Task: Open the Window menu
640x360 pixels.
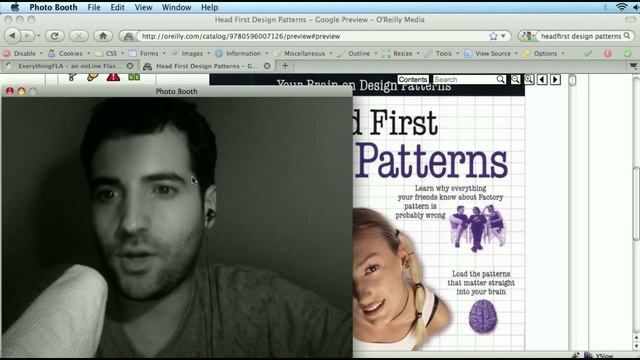Action: point(176,7)
